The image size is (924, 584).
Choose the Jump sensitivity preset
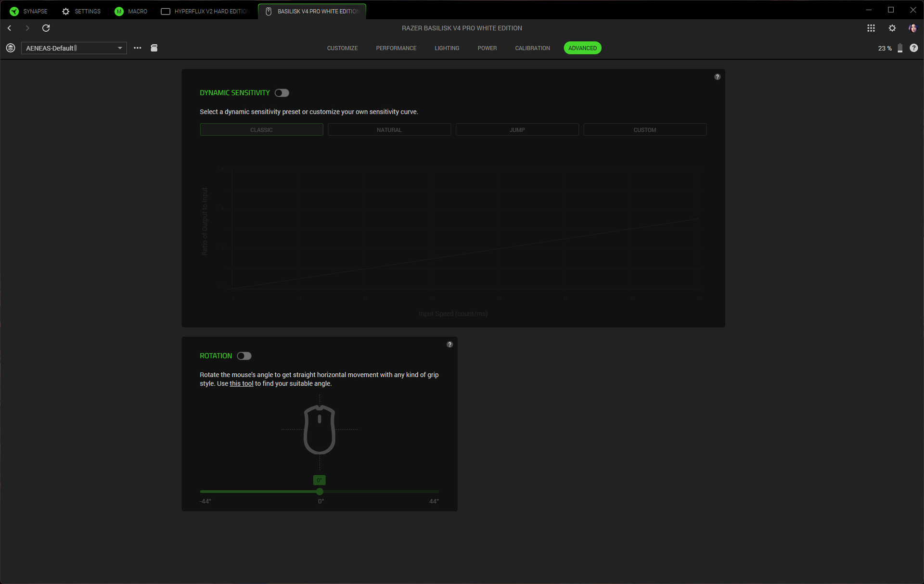click(x=517, y=130)
